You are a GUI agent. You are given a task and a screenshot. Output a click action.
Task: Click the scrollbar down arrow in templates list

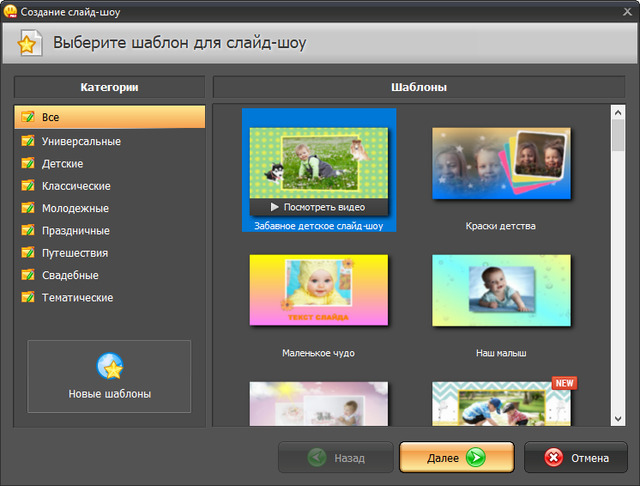click(x=618, y=418)
